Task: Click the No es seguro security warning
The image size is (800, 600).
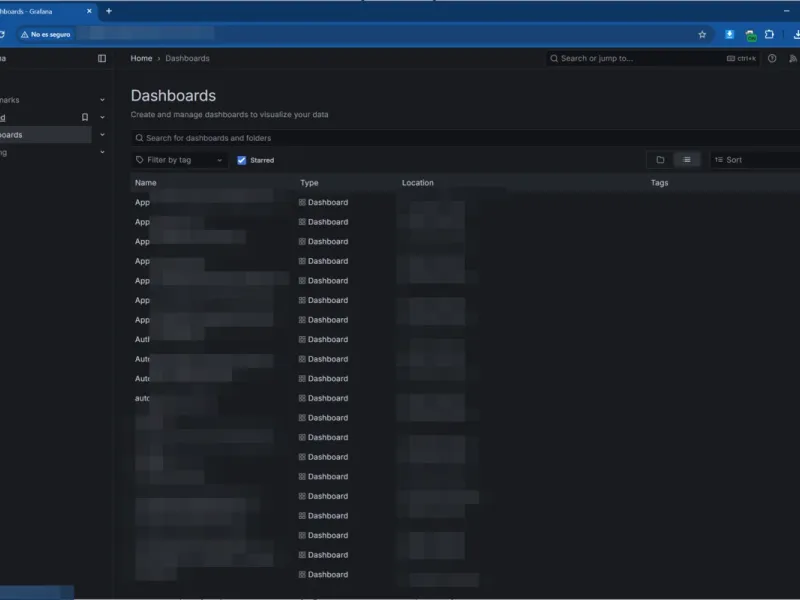Action: tap(45, 35)
